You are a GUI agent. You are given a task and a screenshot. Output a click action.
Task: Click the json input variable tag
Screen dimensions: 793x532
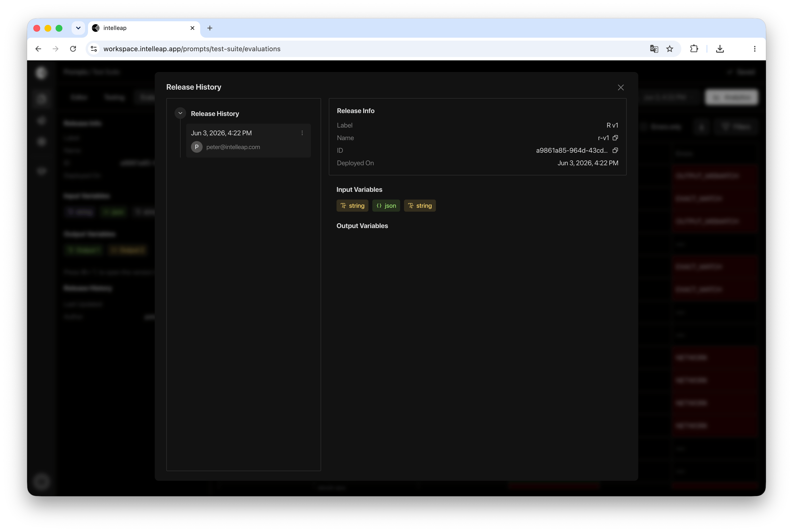coord(386,206)
